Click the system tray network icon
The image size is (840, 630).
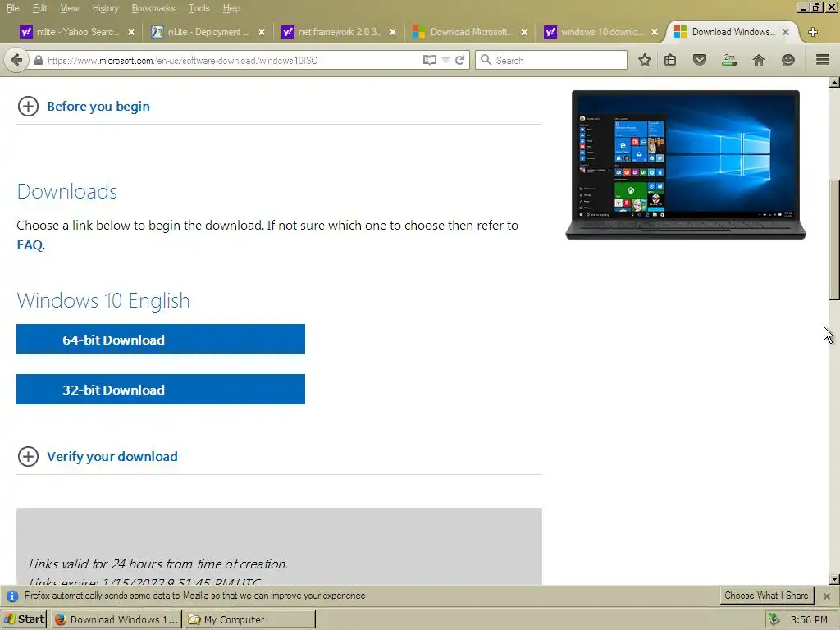coord(774,620)
